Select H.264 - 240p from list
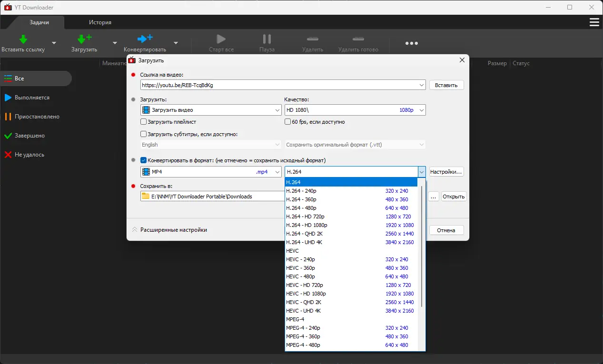This screenshot has height=364, width=603. coord(351,191)
